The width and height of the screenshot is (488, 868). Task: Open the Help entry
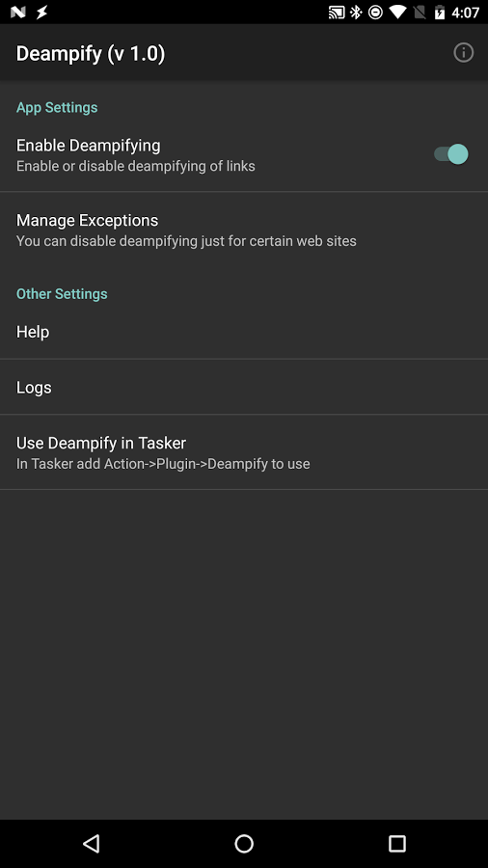point(244,332)
